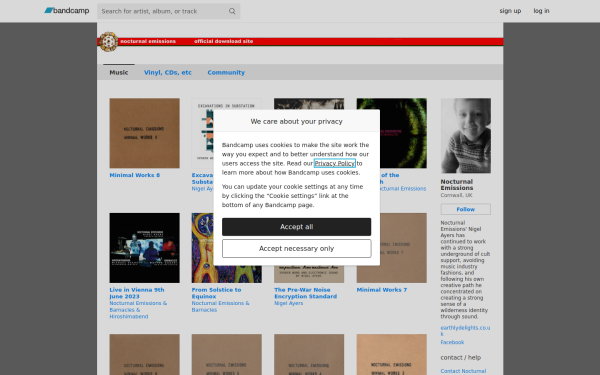Image resolution: width=600 pixels, height=375 pixels.
Task: Open the From Solstice to Equinox title link
Action: tap(216, 293)
